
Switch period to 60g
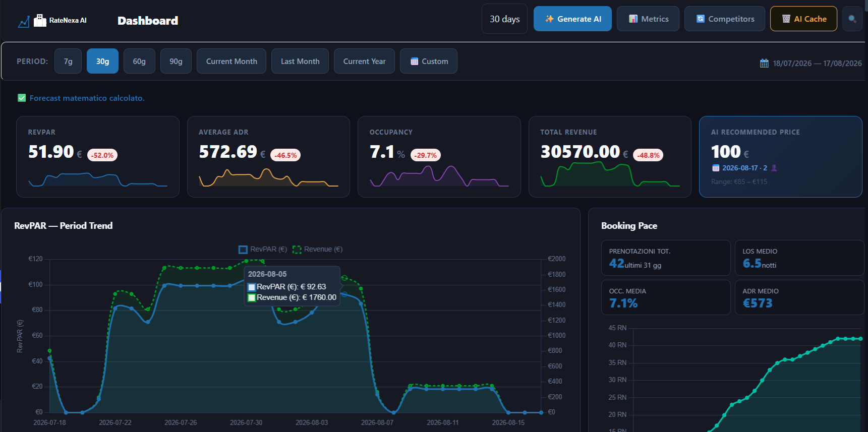pos(139,61)
